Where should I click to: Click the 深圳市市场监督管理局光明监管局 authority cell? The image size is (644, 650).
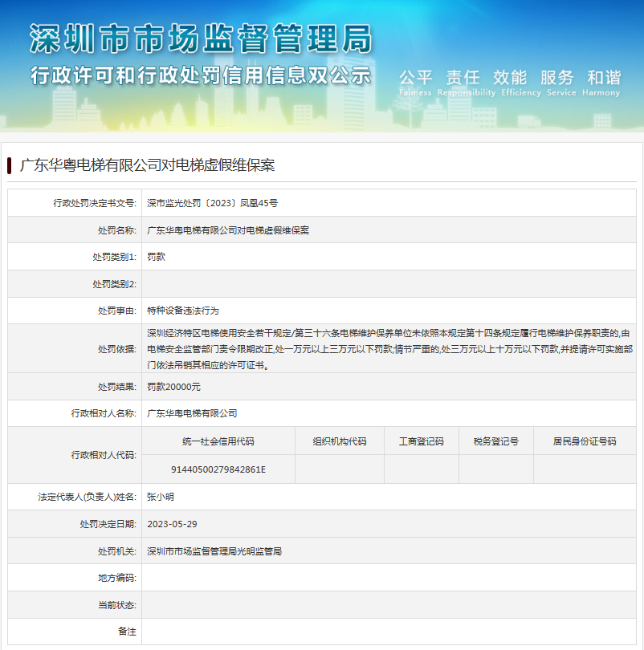click(214, 551)
